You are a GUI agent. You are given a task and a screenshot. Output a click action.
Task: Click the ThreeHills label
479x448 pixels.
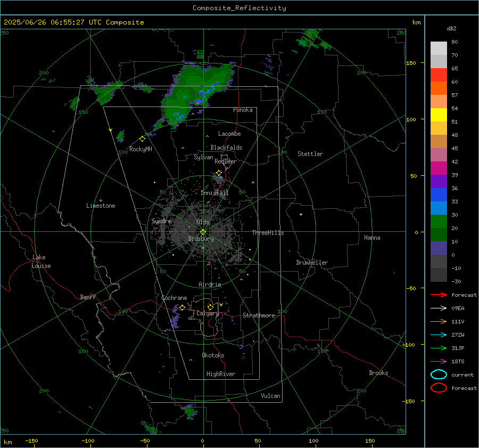pyautogui.click(x=268, y=233)
